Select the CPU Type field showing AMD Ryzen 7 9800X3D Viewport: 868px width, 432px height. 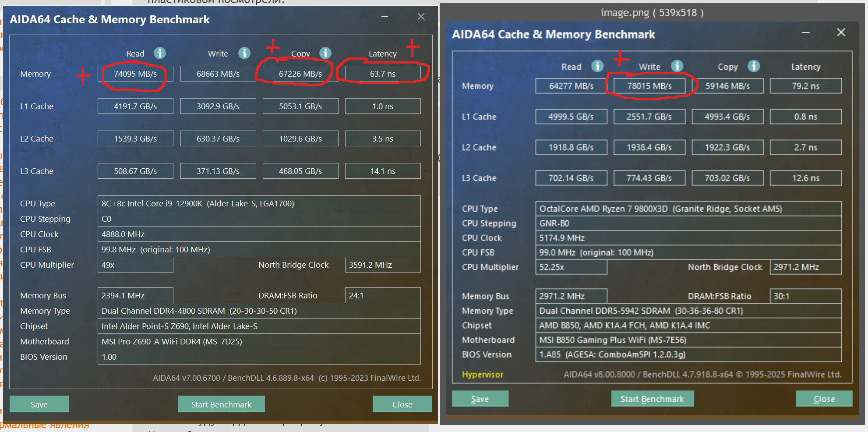pyautogui.click(x=688, y=209)
